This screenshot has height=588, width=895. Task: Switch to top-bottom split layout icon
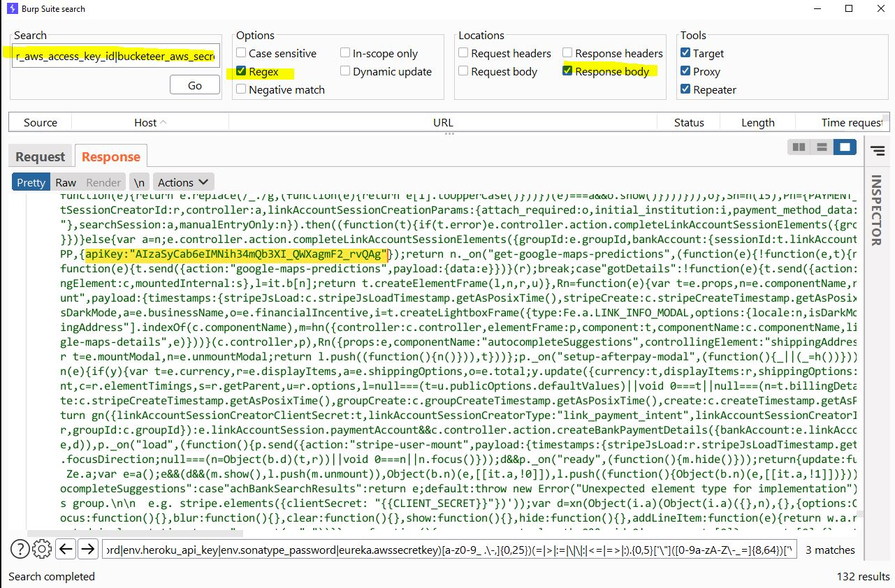coord(822,147)
